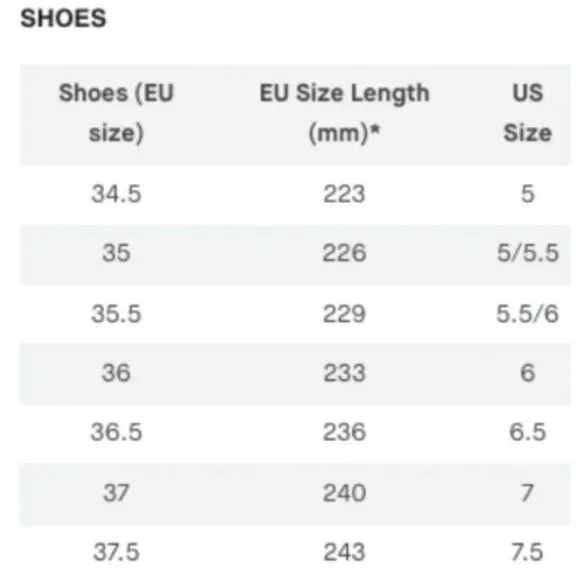Select the US size 5.5/6 cell
This screenshot has height=580, width=580.
point(527,314)
